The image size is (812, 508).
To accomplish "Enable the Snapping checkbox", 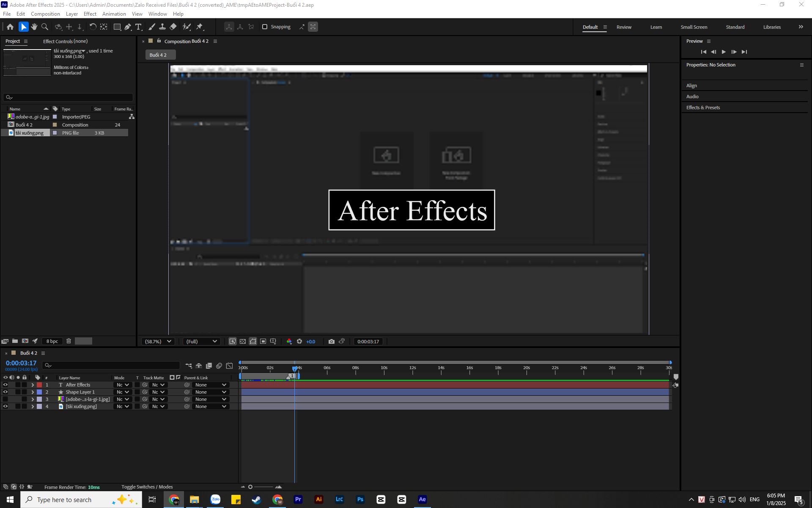I will pos(265,27).
